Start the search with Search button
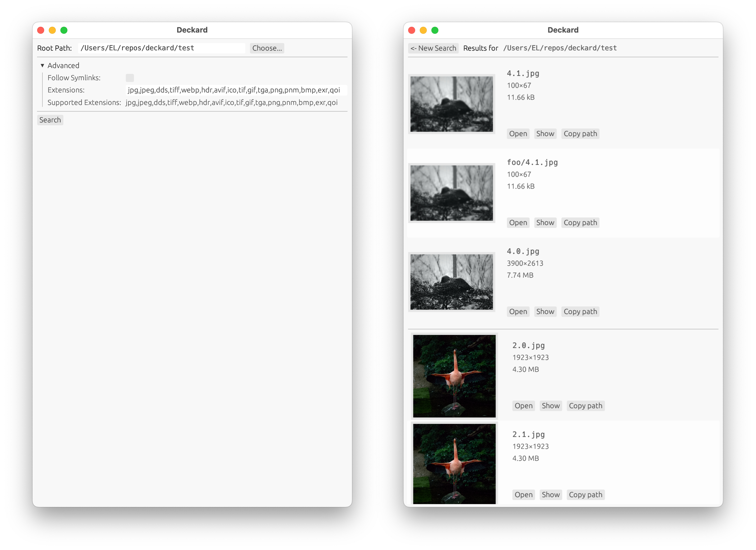The width and height of the screenshot is (756, 550). 50,120
